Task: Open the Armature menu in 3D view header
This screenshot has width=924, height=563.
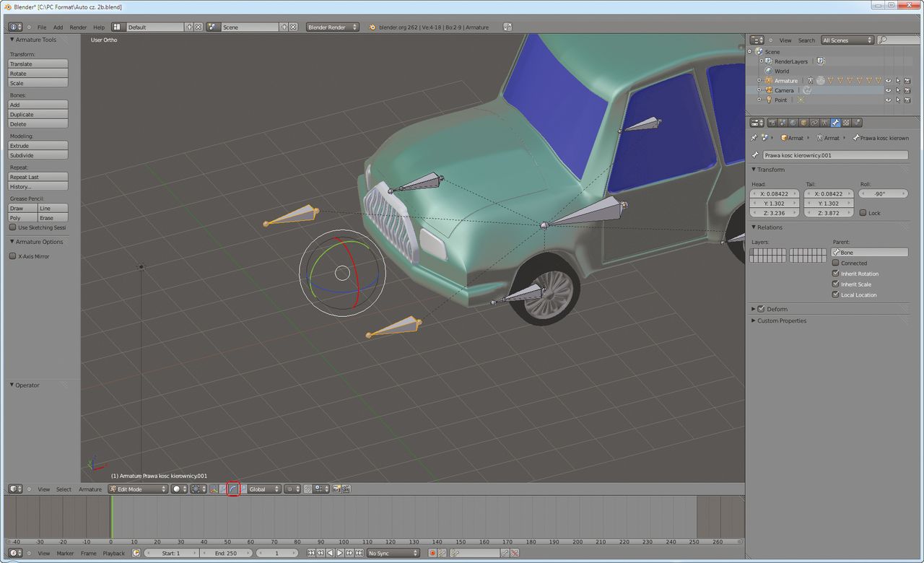Action: click(90, 489)
